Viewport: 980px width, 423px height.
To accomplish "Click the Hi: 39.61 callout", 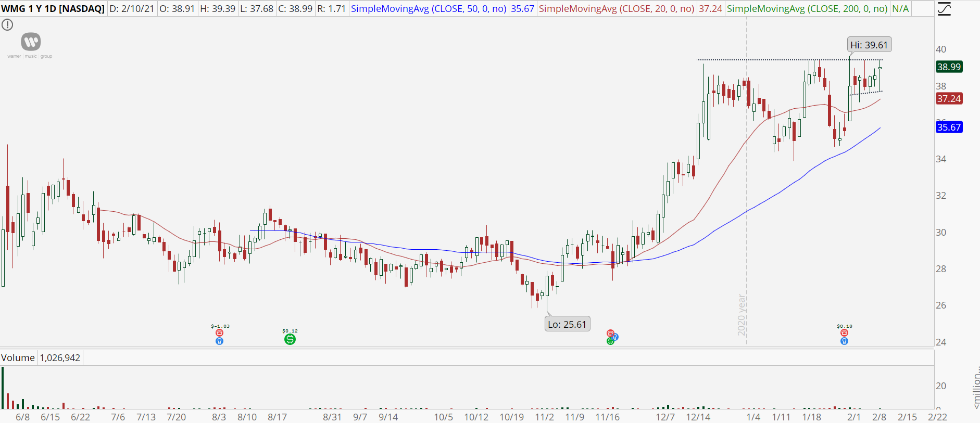I will (x=869, y=45).
